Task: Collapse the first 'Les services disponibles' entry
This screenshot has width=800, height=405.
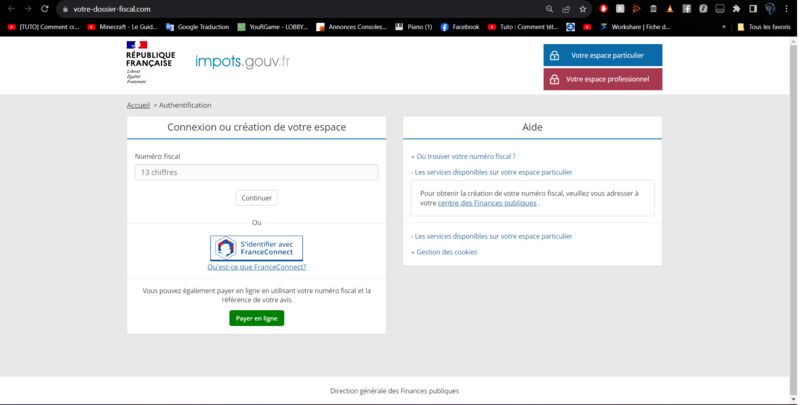Action: point(492,172)
